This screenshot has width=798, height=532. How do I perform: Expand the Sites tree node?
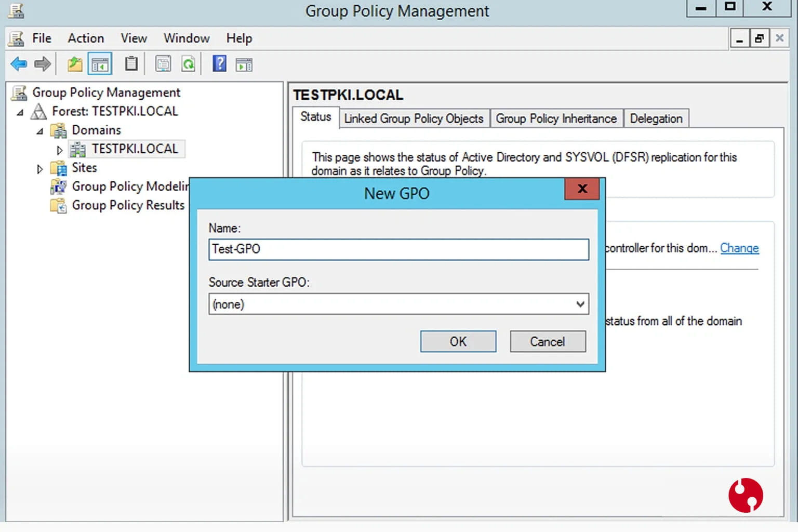click(39, 169)
